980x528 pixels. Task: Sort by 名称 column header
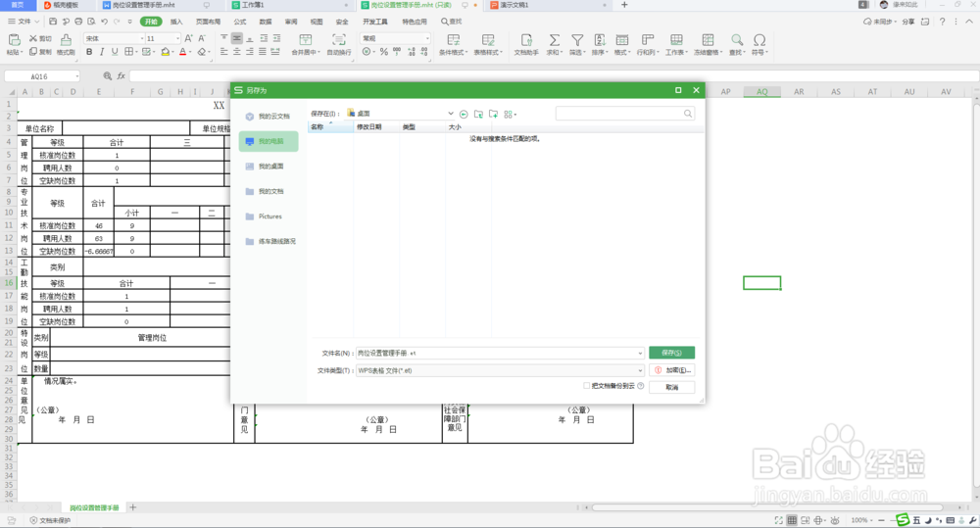coord(330,126)
